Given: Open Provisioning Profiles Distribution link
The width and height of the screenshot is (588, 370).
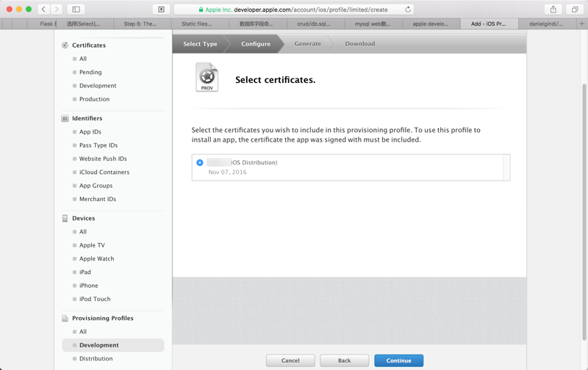Looking at the screenshot, I should pos(96,359).
